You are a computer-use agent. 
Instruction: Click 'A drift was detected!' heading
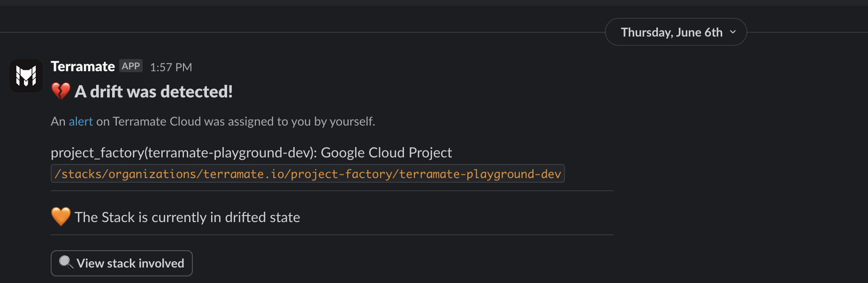click(x=153, y=91)
